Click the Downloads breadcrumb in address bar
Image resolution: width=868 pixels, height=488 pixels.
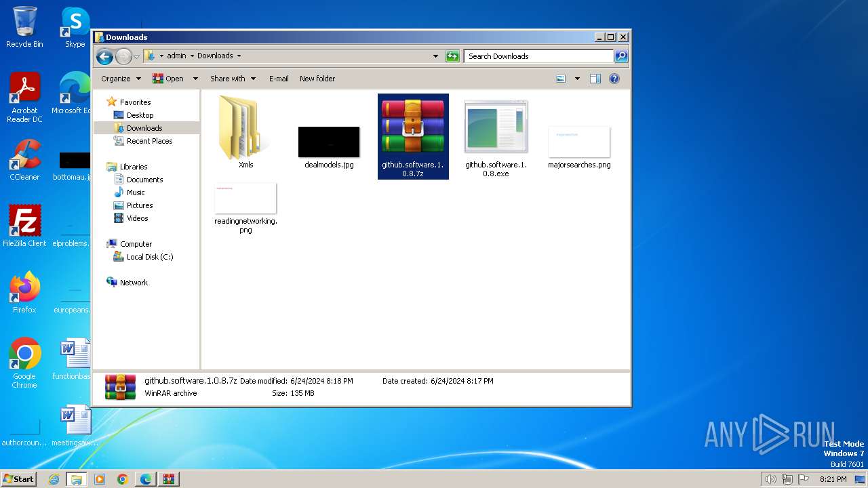[x=215, y=56]
